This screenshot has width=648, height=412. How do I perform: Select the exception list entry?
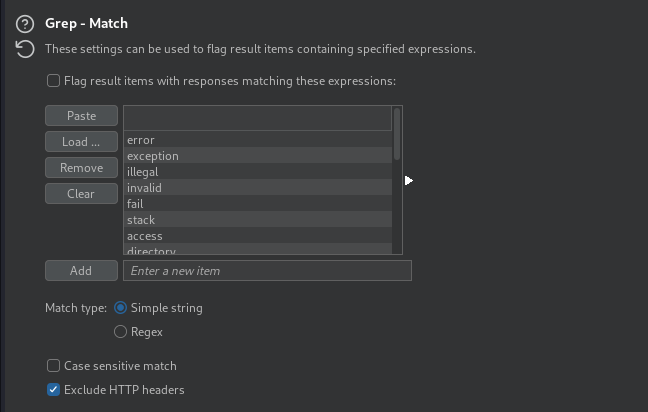pyautogui.click(x=257, y=156)
